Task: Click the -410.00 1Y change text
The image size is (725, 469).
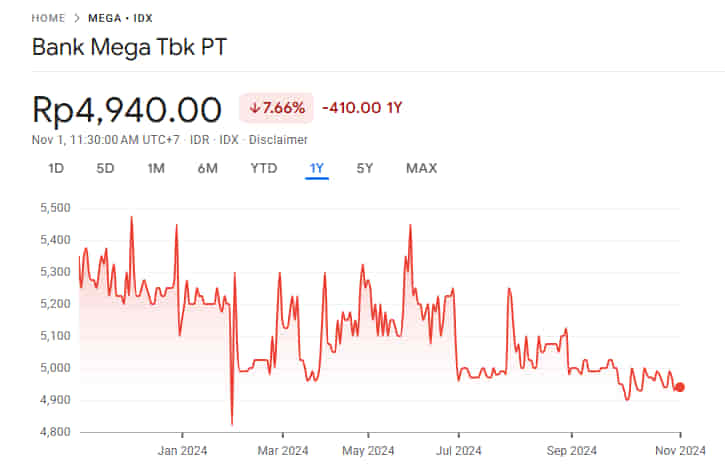Action: coord(362,107)
